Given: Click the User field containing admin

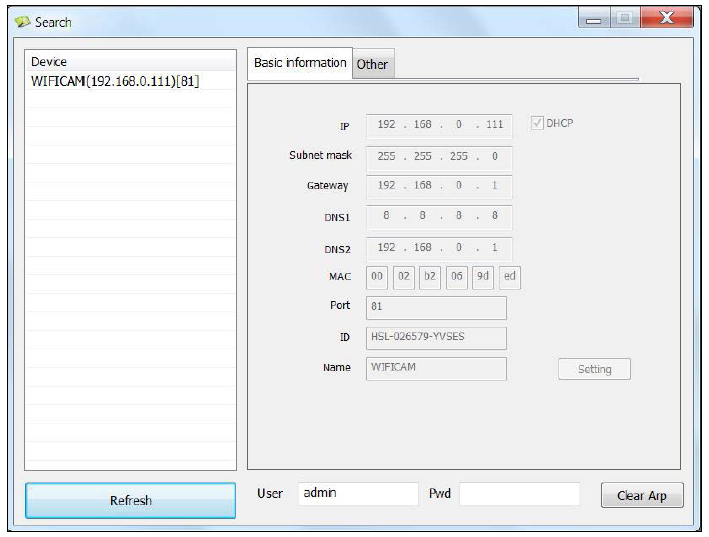Looking at the screenshot, I should 358,493.
